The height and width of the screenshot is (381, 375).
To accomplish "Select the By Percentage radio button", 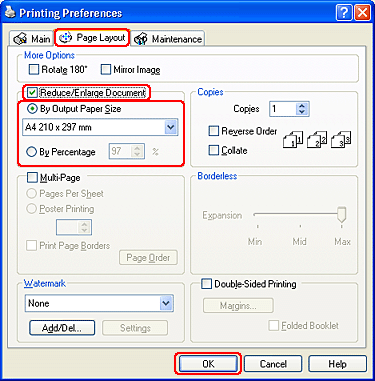I will (31, 152).
